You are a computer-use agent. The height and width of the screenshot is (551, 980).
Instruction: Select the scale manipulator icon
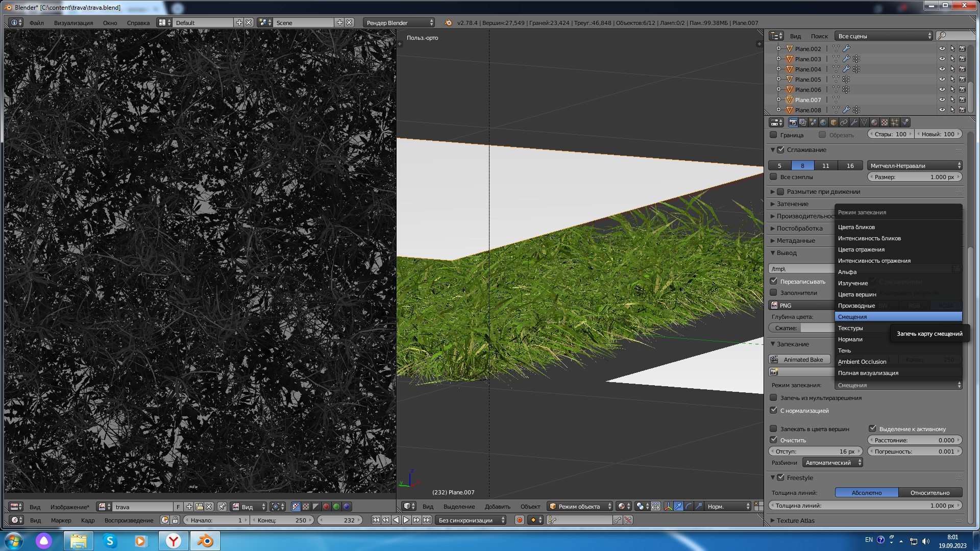(699, 506)
